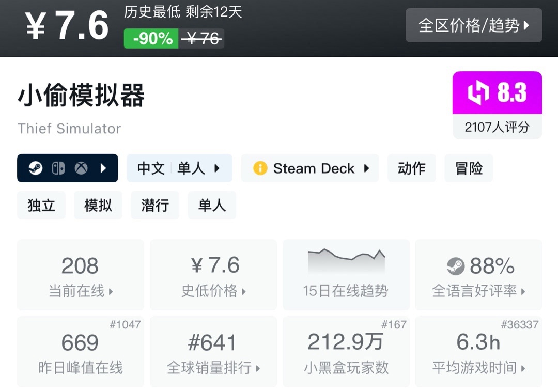Select the 模拟 genre tag
The image size is (558, 392).
(98, 206)
